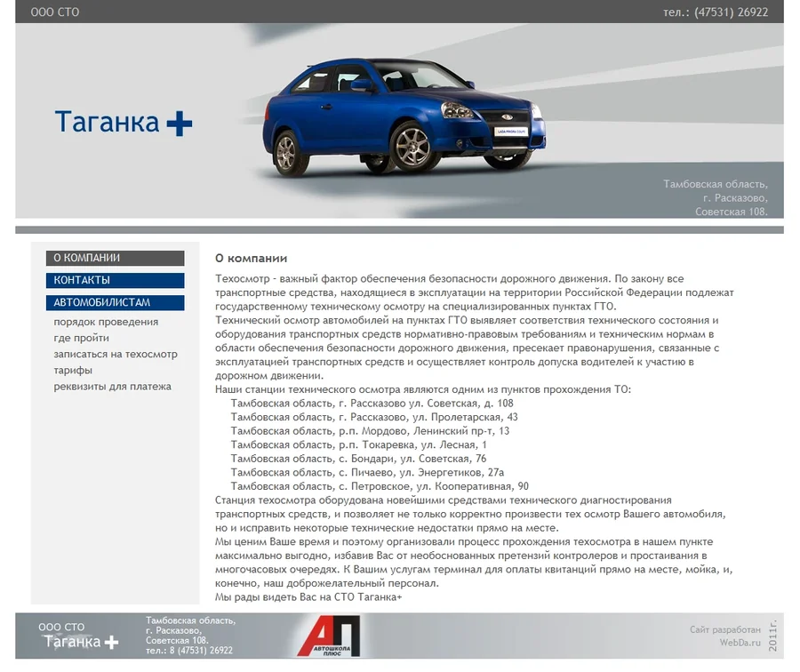Click the blue Lada car image

404,117
